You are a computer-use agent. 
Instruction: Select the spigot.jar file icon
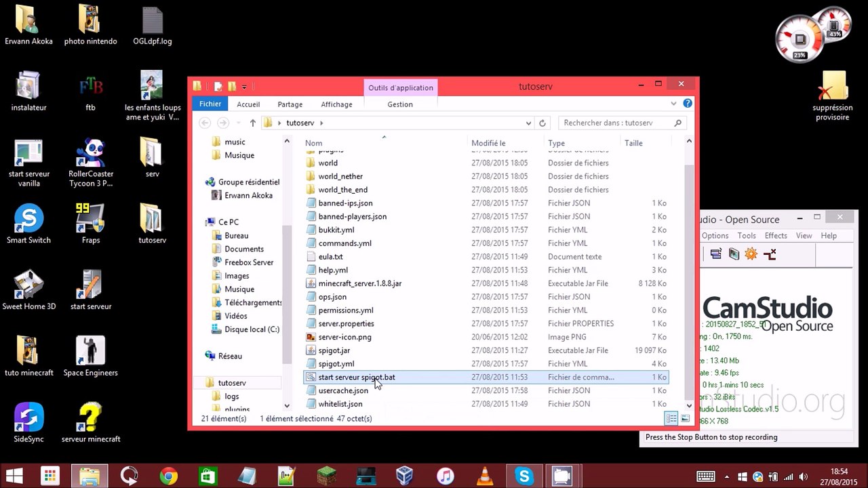tap(311, 350)
